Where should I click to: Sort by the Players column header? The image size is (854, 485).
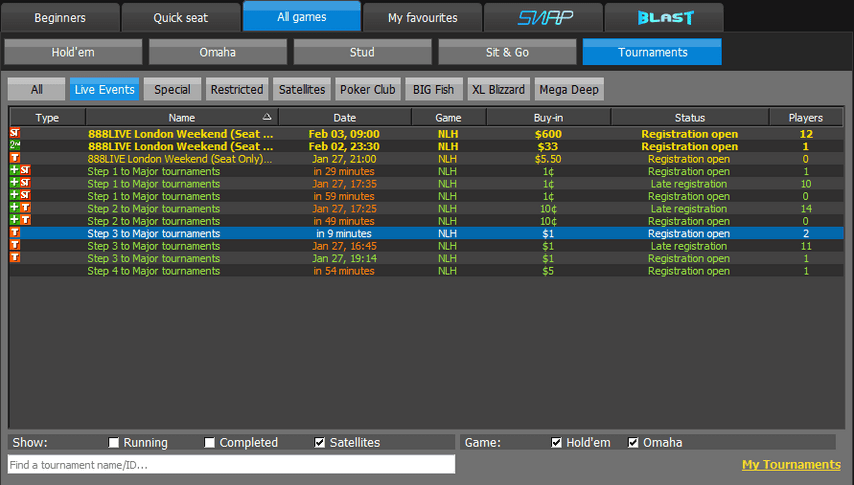tap(806, 117)
